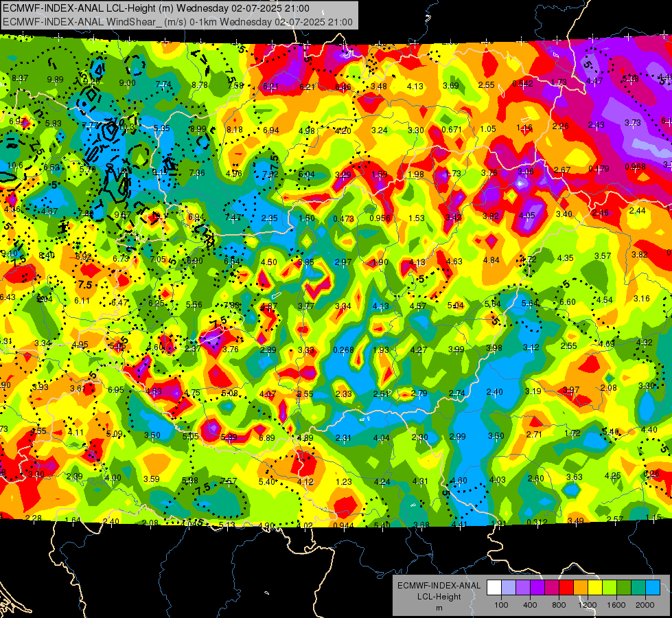Click the yellow legend swatch
Viewport: 672px width, 618px height.
(x=595, y=588)
